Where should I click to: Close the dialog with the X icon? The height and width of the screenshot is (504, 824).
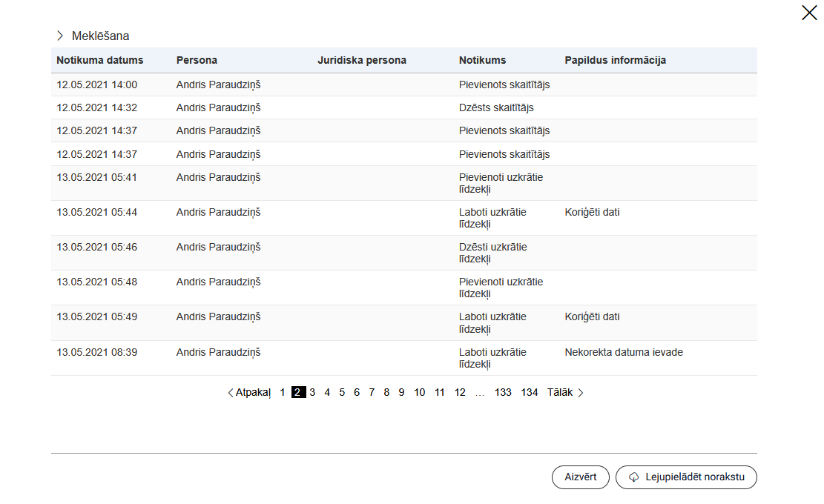809,13
